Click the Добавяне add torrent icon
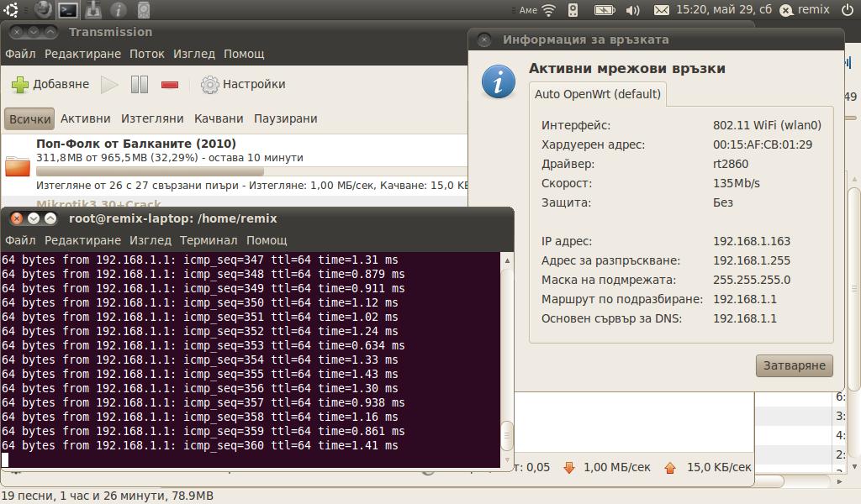This screenshot has width=861, height=504. [x=20, y=84]
